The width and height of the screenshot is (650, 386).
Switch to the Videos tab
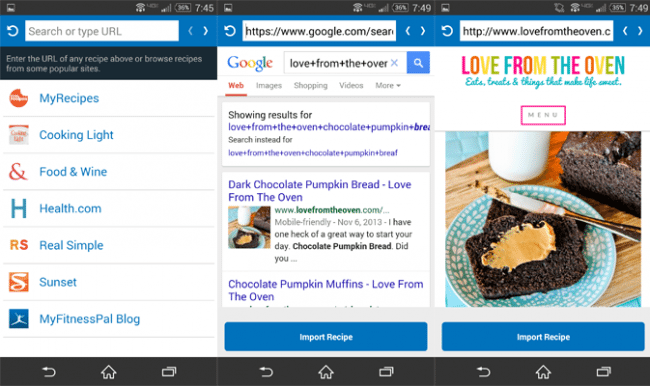[x=351, y=85]
